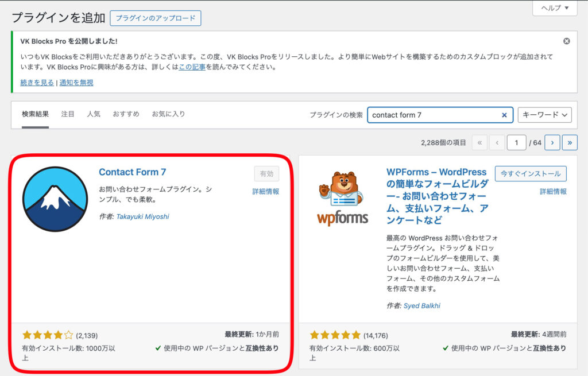Open the この記事 article link
Viewport: 588px width, 376px height.
(192, 67)
